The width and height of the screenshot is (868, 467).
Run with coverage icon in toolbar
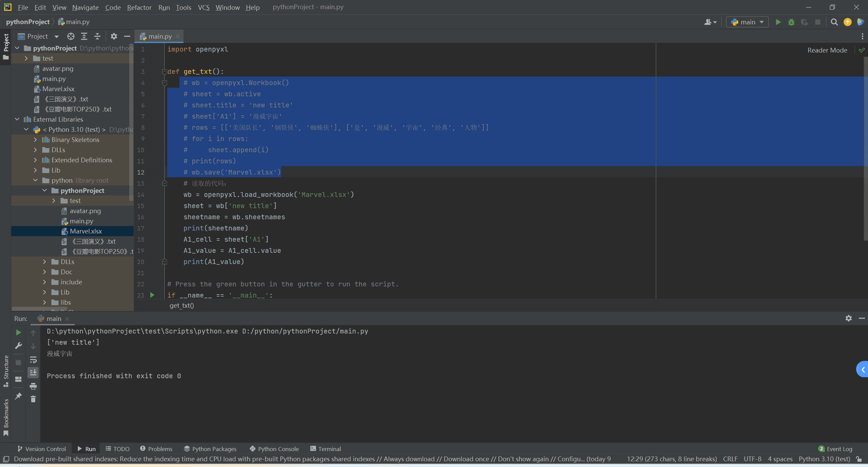click(804, 22)
